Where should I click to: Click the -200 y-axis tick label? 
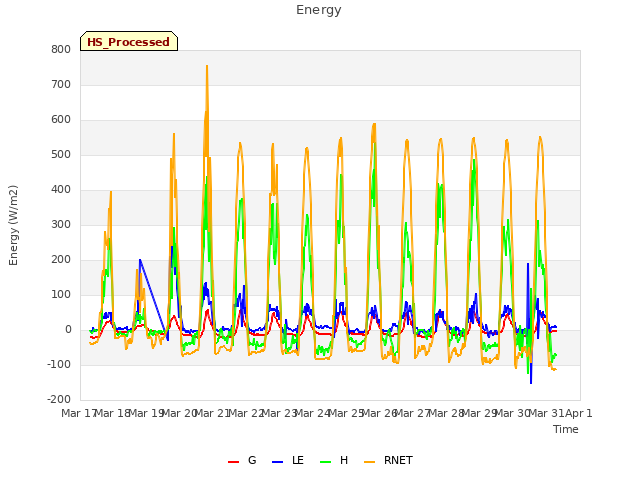pos(59,400)
